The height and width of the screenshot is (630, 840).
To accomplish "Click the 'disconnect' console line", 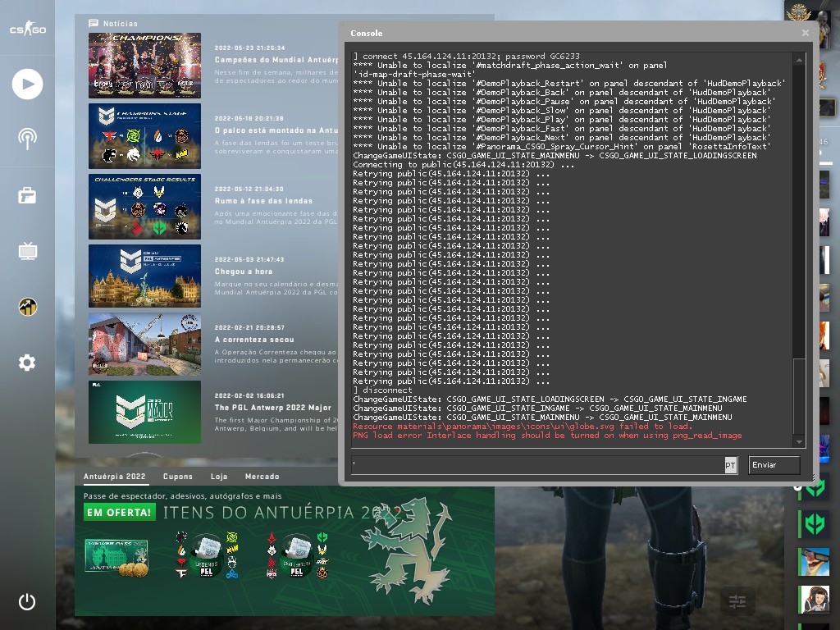I will click(382, 390).
